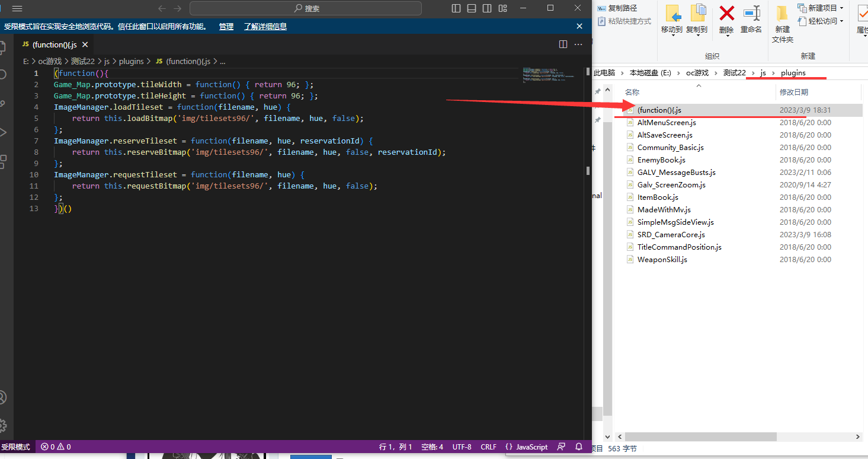
Task: Go back in VS Code navigation history
Action: coord(162,8)
